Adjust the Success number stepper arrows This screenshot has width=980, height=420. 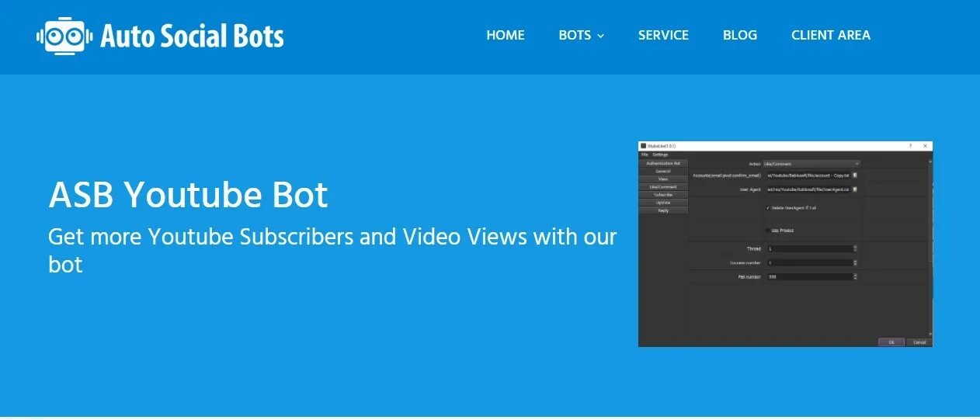855,262
